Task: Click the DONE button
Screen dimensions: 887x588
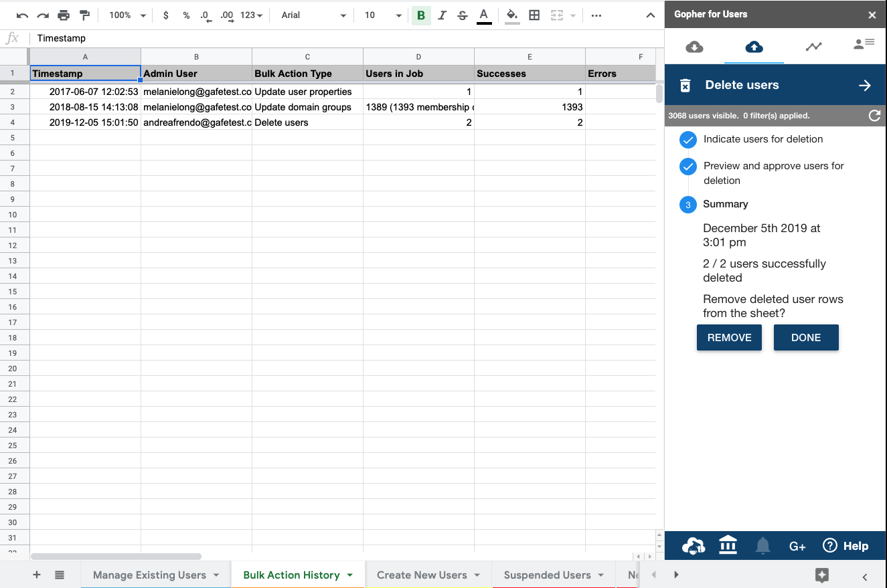Action: tap(805, 338)
